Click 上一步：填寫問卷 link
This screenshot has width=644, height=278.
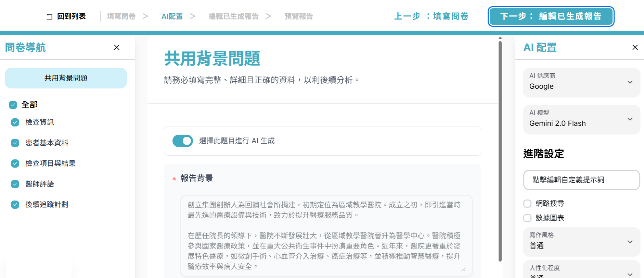coord(431,16)
